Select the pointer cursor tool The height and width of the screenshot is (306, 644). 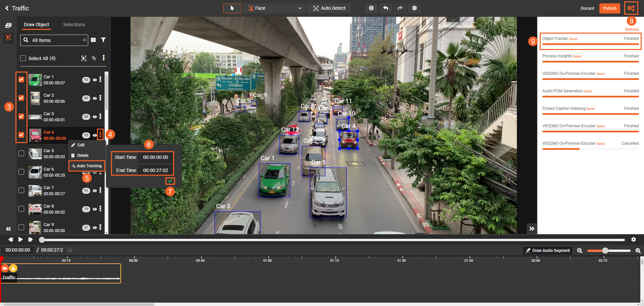[232, 8]
